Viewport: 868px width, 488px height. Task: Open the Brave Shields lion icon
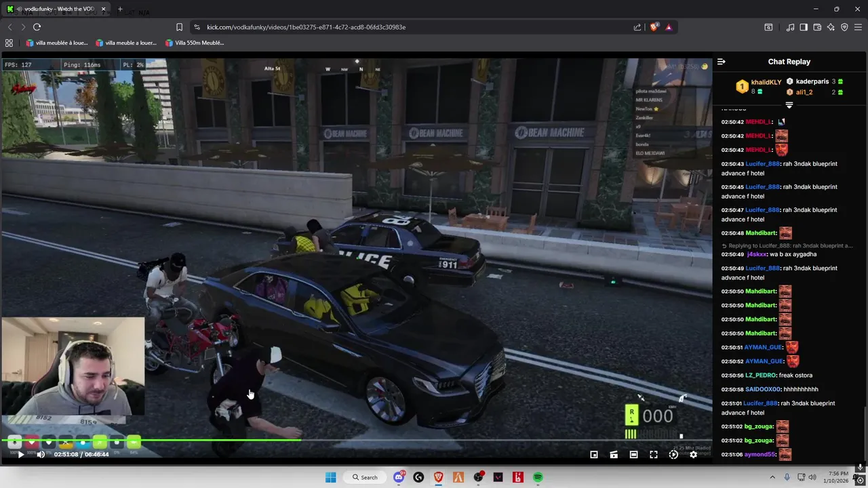[654, 27]
